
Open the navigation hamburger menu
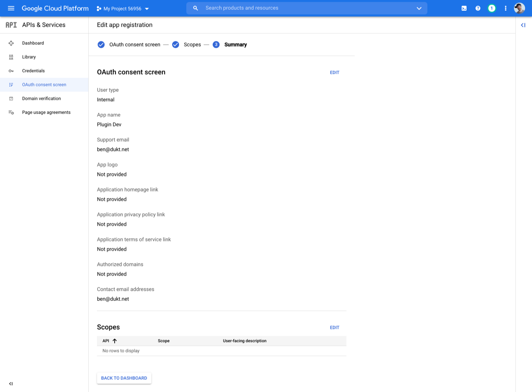(11, 8)
